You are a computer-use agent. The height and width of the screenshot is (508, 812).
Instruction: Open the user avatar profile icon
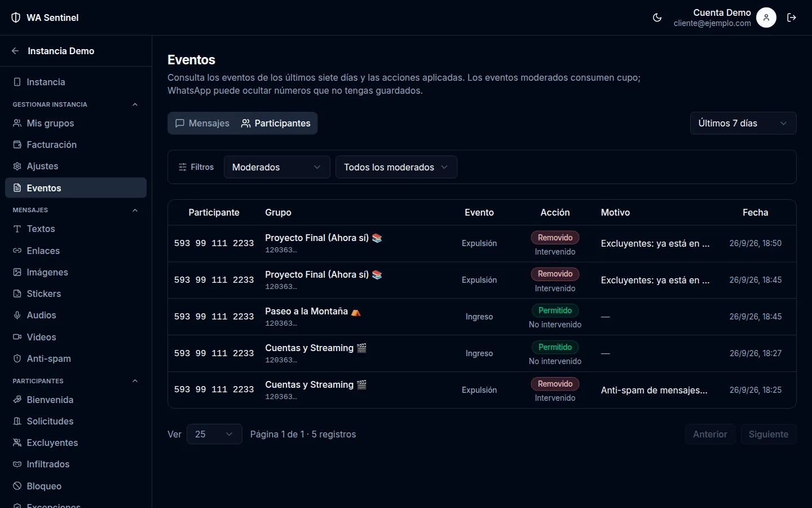766,17
